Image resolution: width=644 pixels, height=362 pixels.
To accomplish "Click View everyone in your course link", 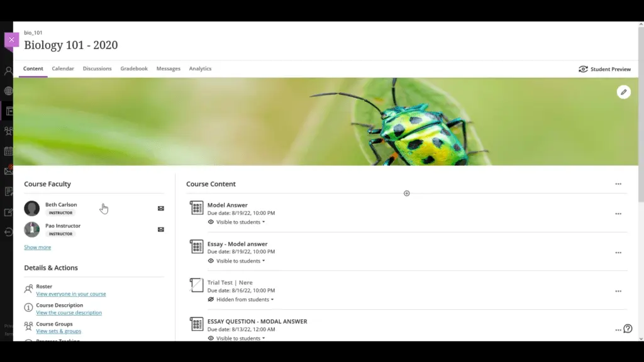I will coord(71,294).
